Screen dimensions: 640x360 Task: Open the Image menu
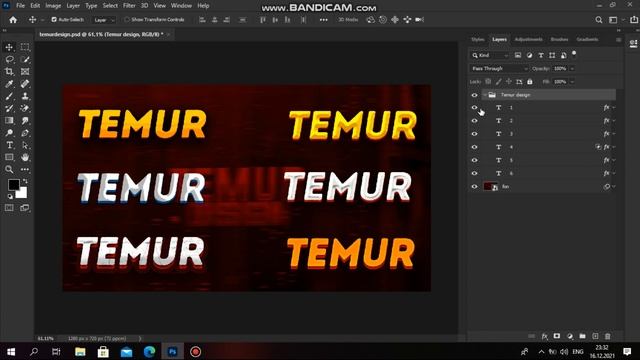[x=53, y=6]
